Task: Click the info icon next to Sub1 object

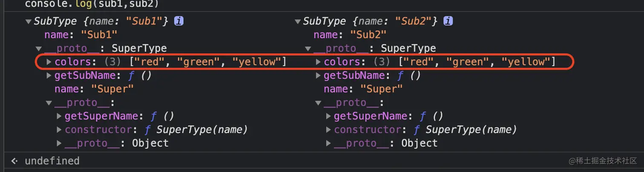Action: (x=179, y=21)
